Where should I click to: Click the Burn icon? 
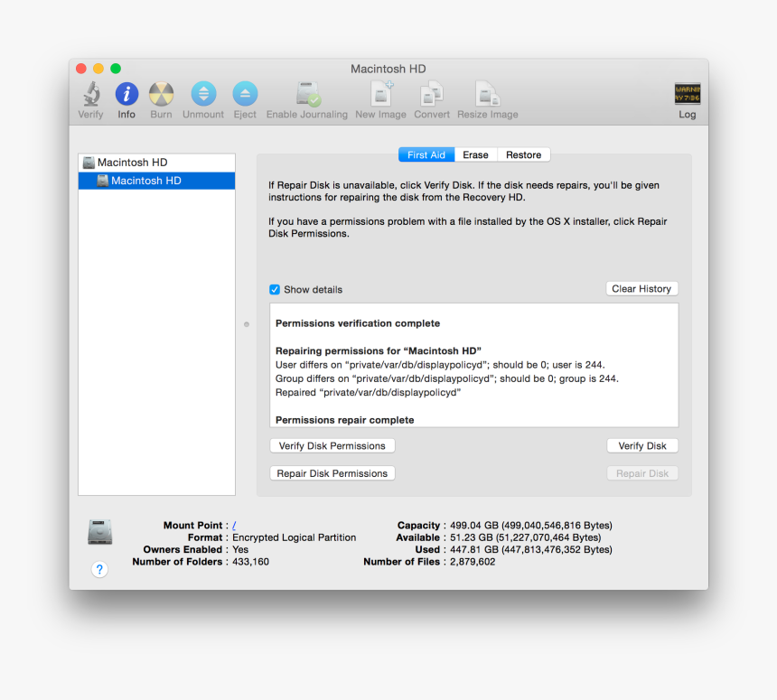pyautogui.click(x=161, y=95)
